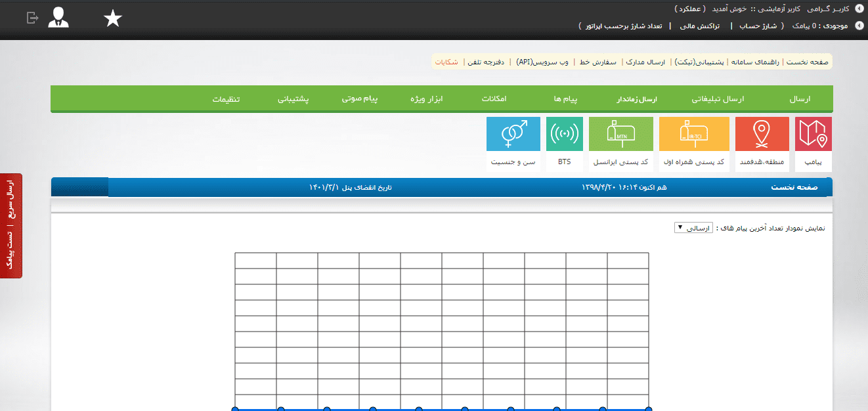Open the پیامپ map icon tile
Viewport: 868px width, 411px height.
tap(813, 144)
